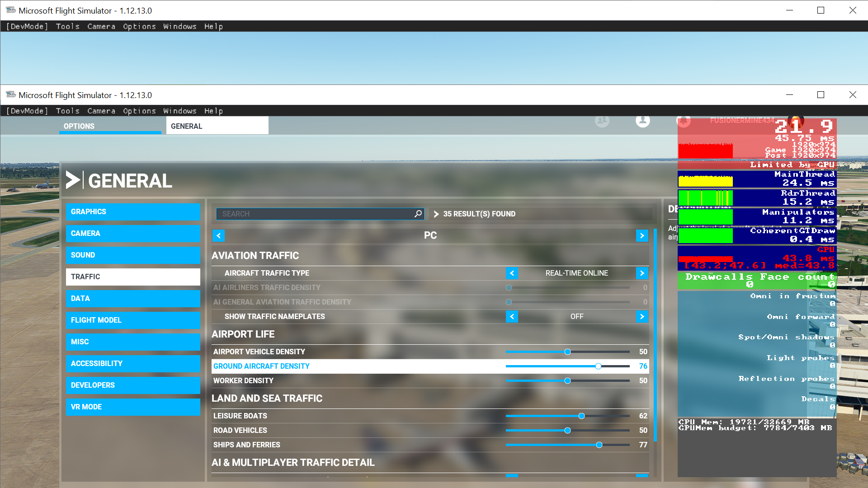Click the OFF value for traffic nameplates
The width and height of the screenshot is (868, 488).
pyautogui.click(x=577, y=316)
